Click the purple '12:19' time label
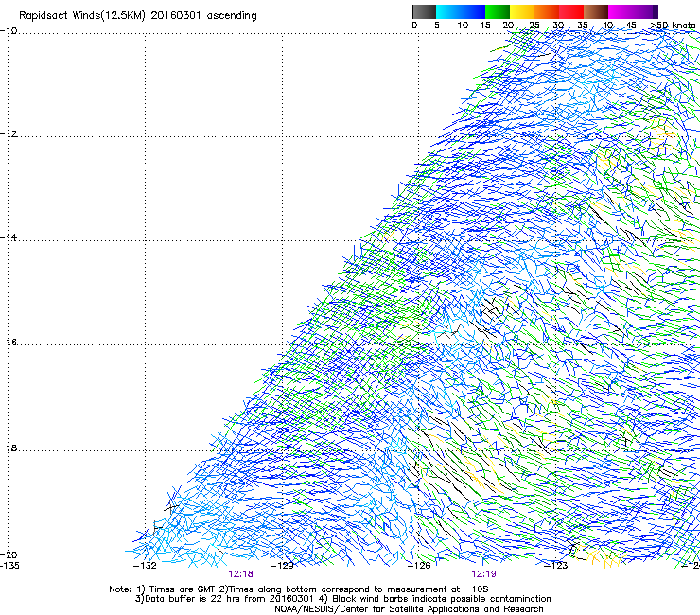 (484, 574)
